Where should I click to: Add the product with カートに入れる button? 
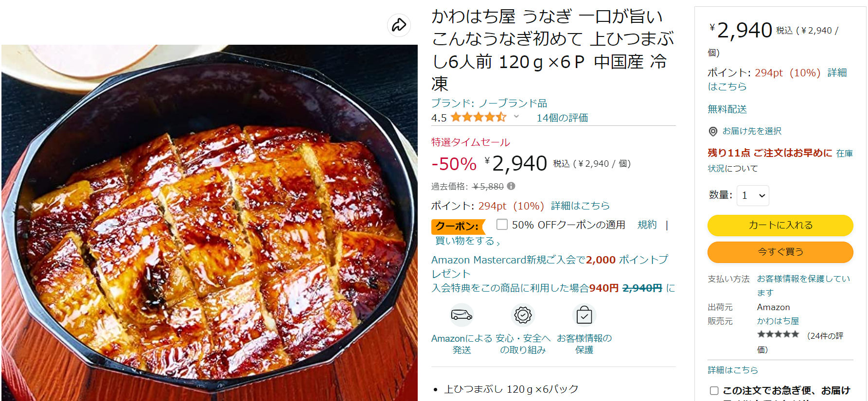click(780, 225)
